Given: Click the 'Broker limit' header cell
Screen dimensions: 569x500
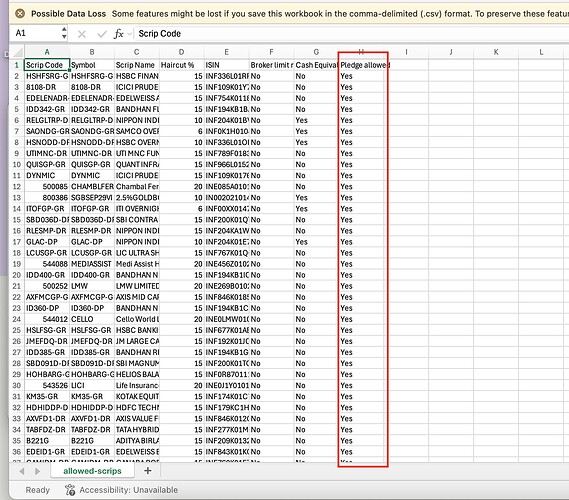Looking at the screenshot, I should [271, 65].
